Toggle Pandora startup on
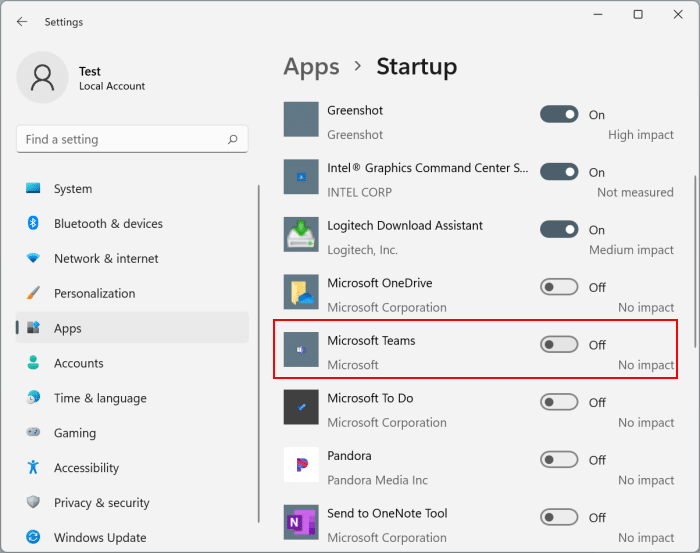The width and height of the screenshot is (700, 553). tap(559, 460)
